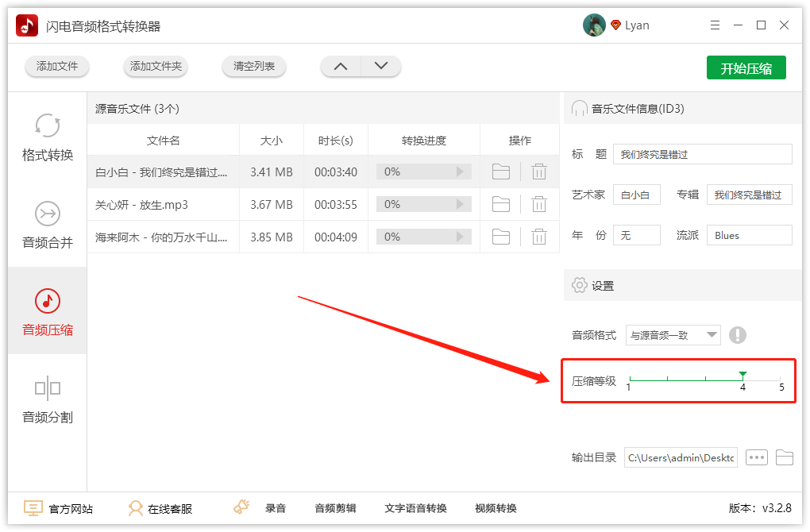Open 在线客服 support link
Viewport: 810px width, 532px height.
(x=170, y=509)
